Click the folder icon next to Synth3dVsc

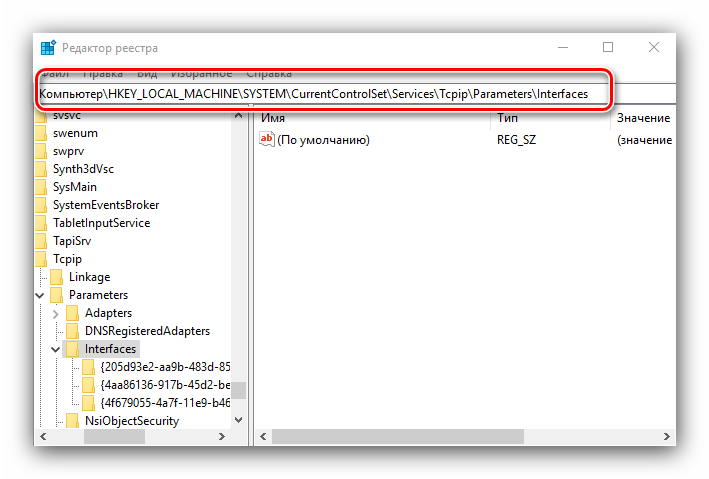[x=41, y=169]
